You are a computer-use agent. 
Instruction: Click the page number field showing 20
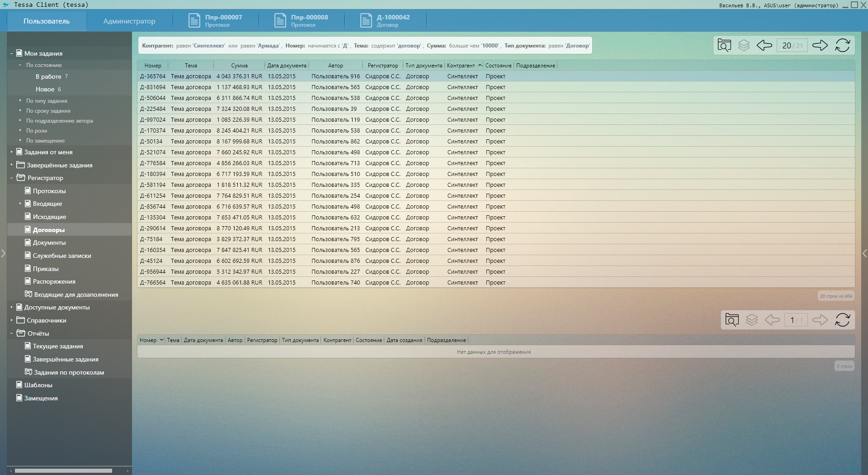point(787,46)
